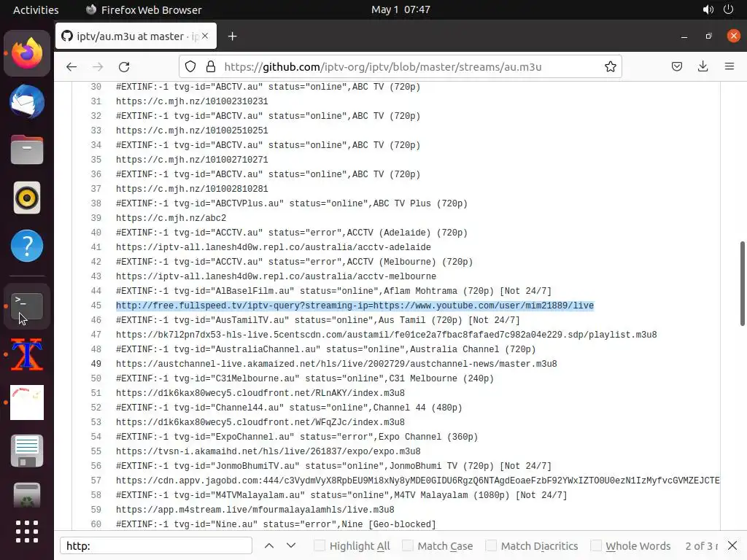Open the Terminal from the dock
747x560 pixels.
coord(27,306)
